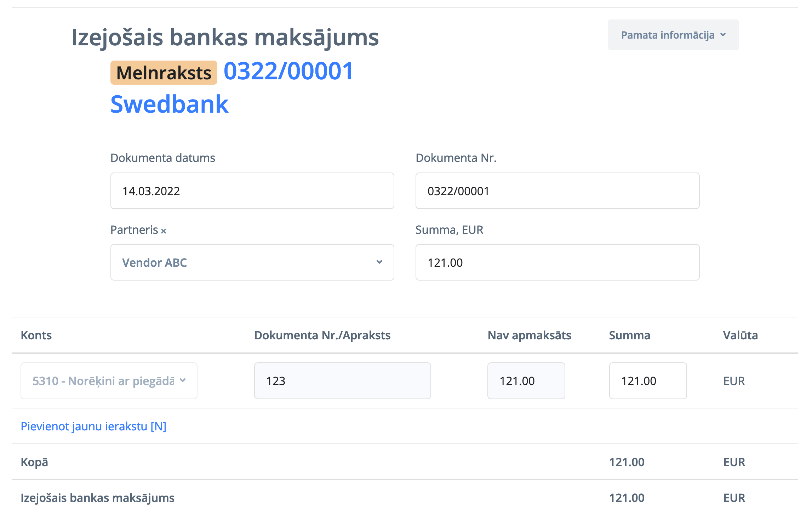
Task: Select the Summa, EUR amount field
Action: (x=557, y=262)
